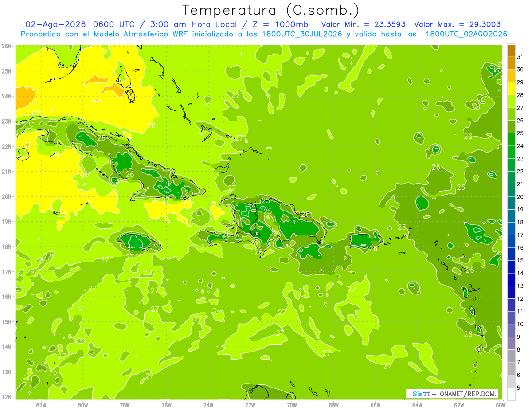This screenshot has height=411, width=532.
Task: Click the "Sisπ" logo text
Action: (x=421, y=394)
